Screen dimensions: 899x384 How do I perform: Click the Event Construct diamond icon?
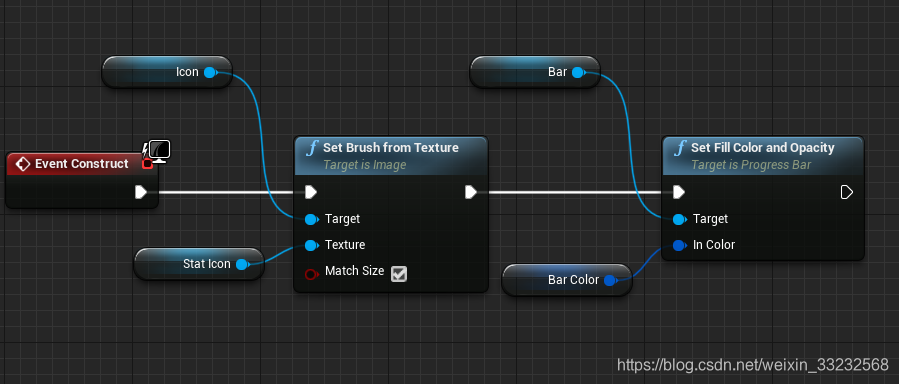click(22, 164)
